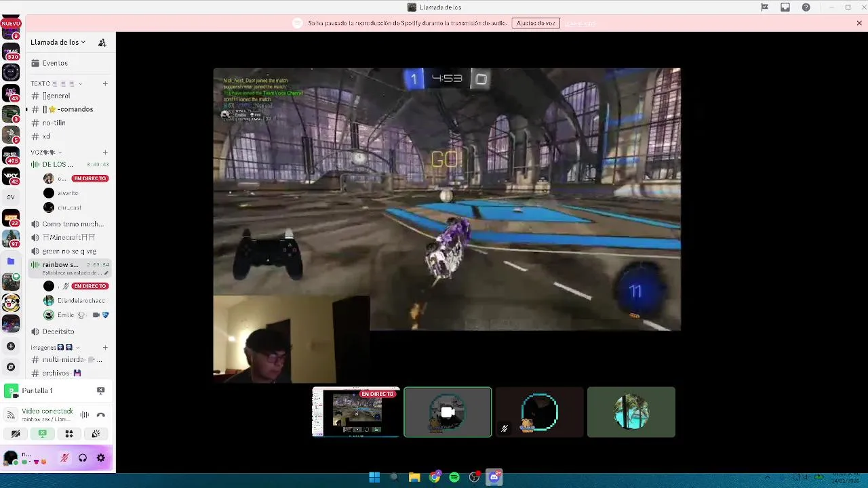Disconnect from the voice call
Image resolution: width=868 pixels, height=488 pixels.
click(101, 415)
